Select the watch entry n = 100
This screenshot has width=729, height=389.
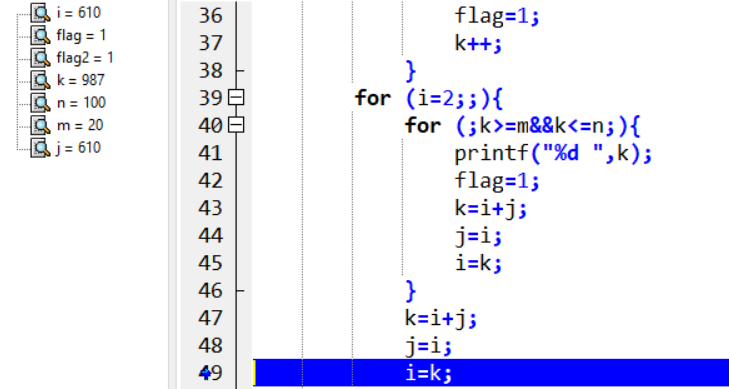[81, 102]
